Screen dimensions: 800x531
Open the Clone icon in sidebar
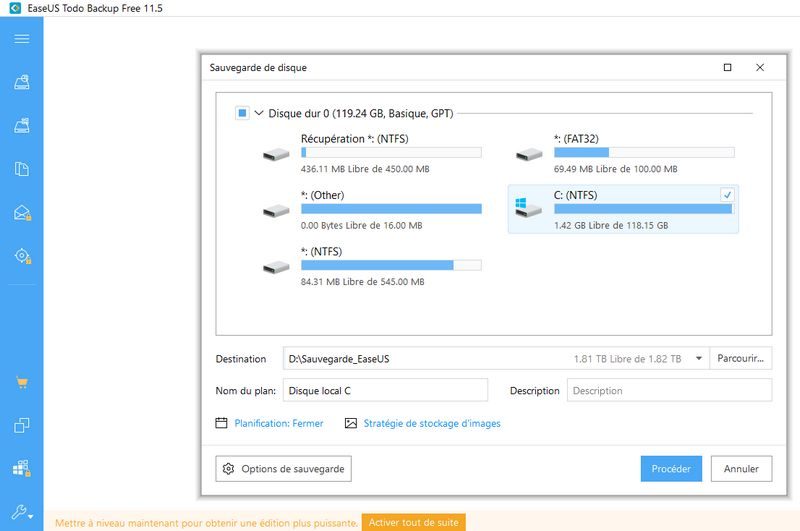pos(21,425)
